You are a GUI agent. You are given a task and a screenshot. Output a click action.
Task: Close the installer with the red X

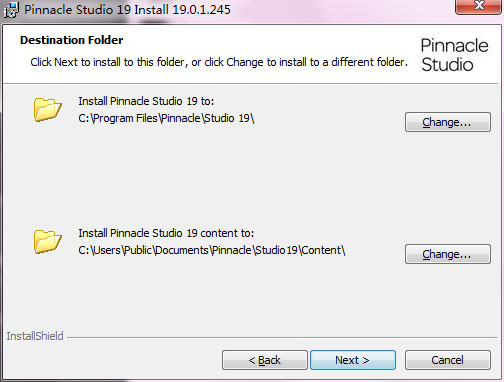click(479, 6)
